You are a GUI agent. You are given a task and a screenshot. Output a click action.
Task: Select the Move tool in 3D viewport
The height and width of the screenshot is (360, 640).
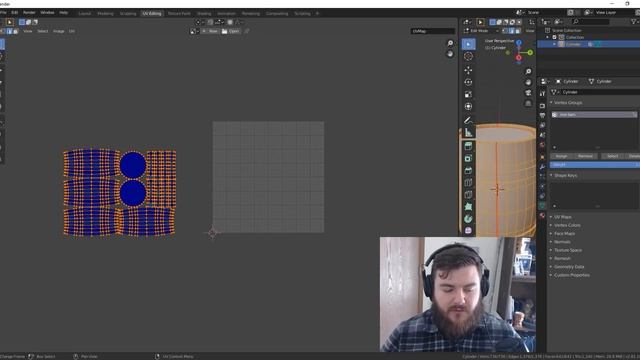tap(468, 70)
